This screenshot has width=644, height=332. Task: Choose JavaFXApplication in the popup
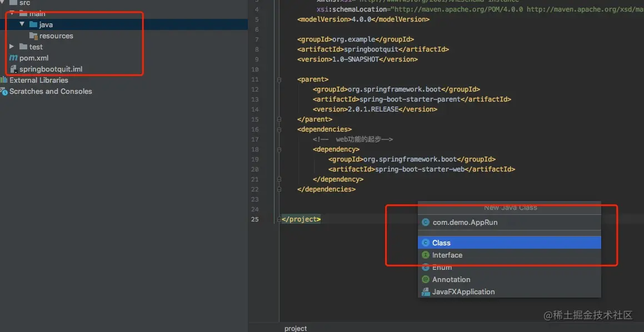[510, 292]
